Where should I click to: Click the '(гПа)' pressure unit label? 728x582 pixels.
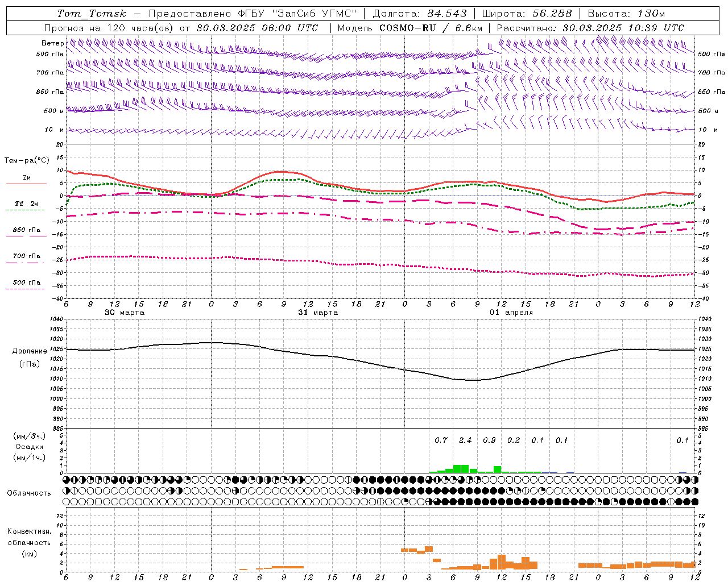28,364
